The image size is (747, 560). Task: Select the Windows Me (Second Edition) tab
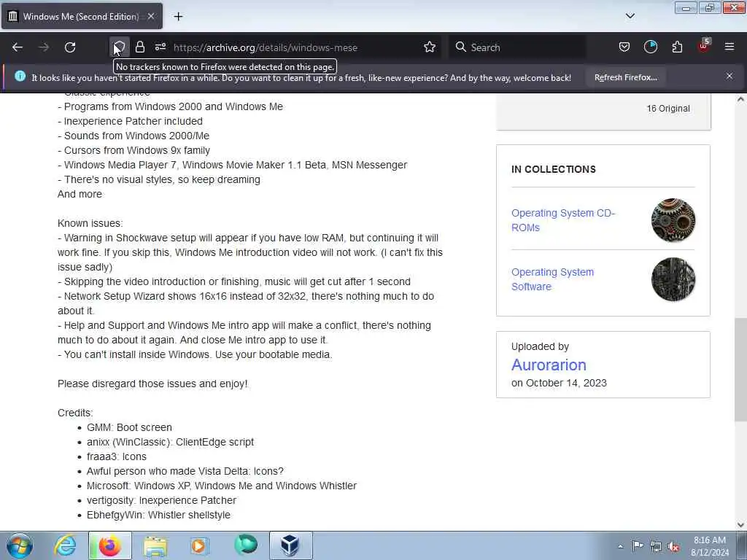coord(82,17)
